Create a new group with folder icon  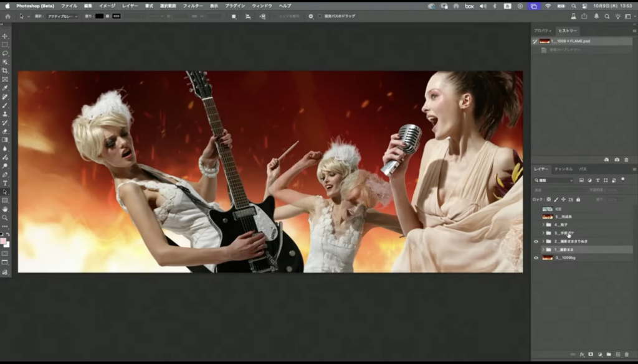[608, 354]
